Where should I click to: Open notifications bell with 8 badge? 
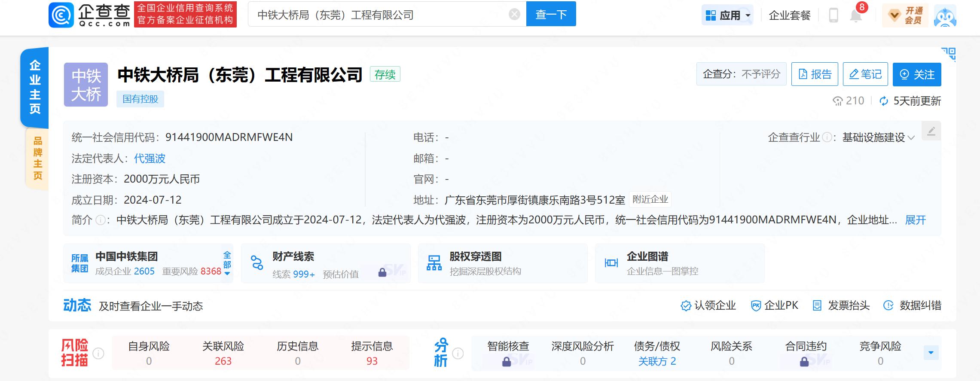pyautogui.click(x=856, y=15)
